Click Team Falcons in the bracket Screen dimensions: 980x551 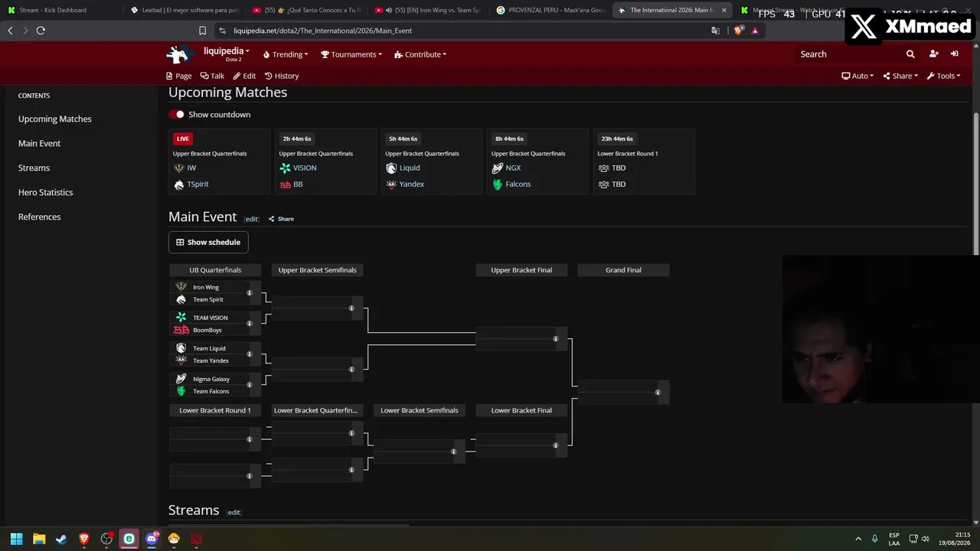point(211,391)
